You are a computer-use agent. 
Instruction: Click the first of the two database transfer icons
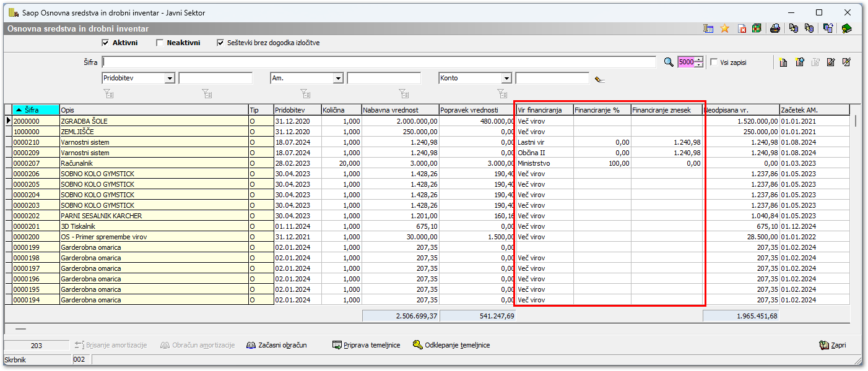click(793, 28)
